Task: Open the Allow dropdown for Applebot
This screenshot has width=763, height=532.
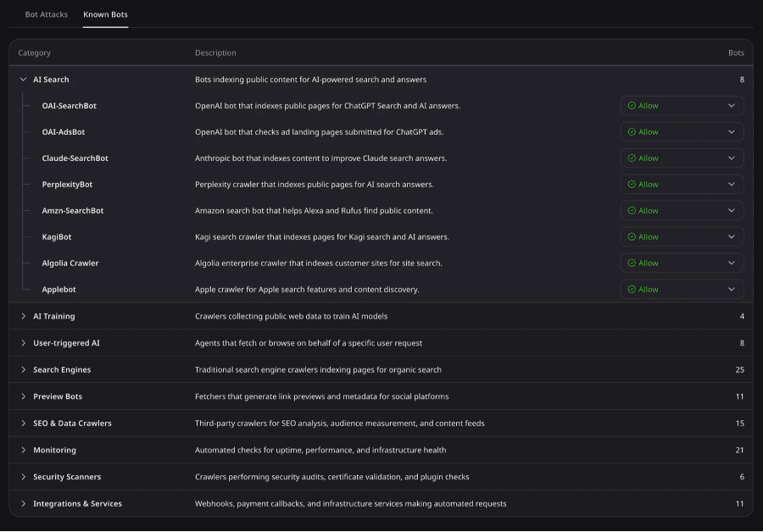Action: pyautogui.click(x=682, y=290)
